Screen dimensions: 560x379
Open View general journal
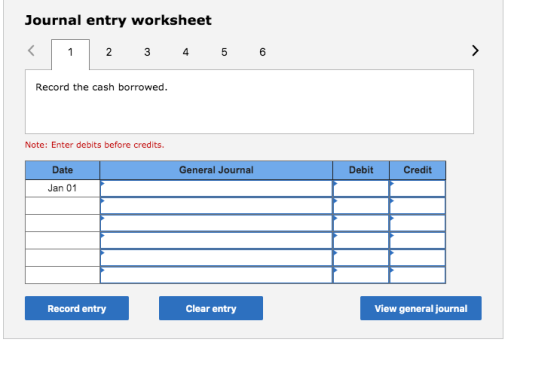click(421, 308)
